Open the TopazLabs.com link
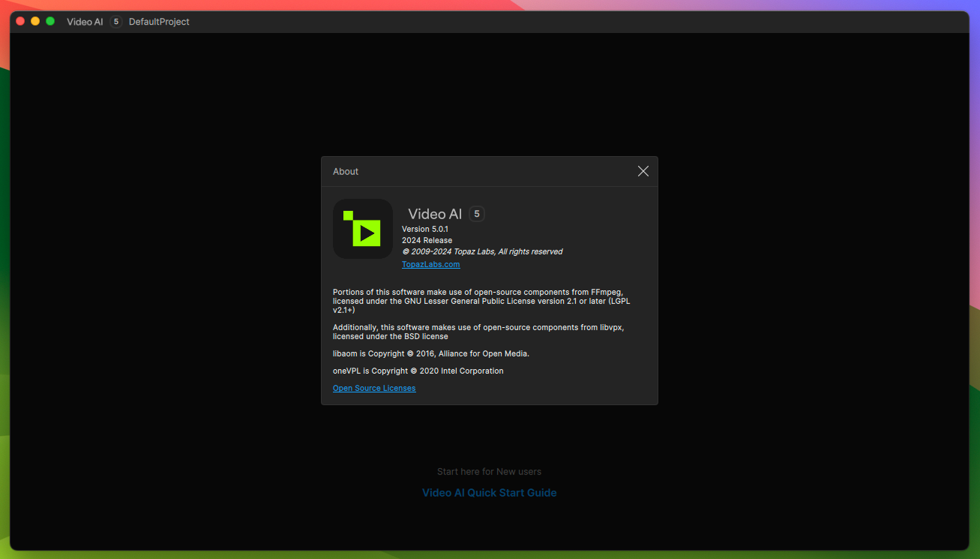Image resolution: width=980 pixels, height=559 pixels. coord(430,264)
